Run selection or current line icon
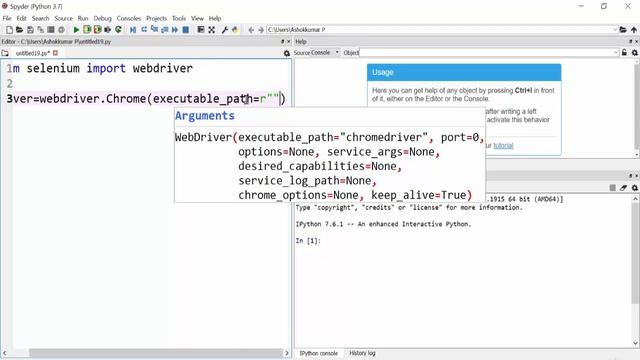Image resolution: width=640 pixels, height=360 pixels. (x=108, y=30)
